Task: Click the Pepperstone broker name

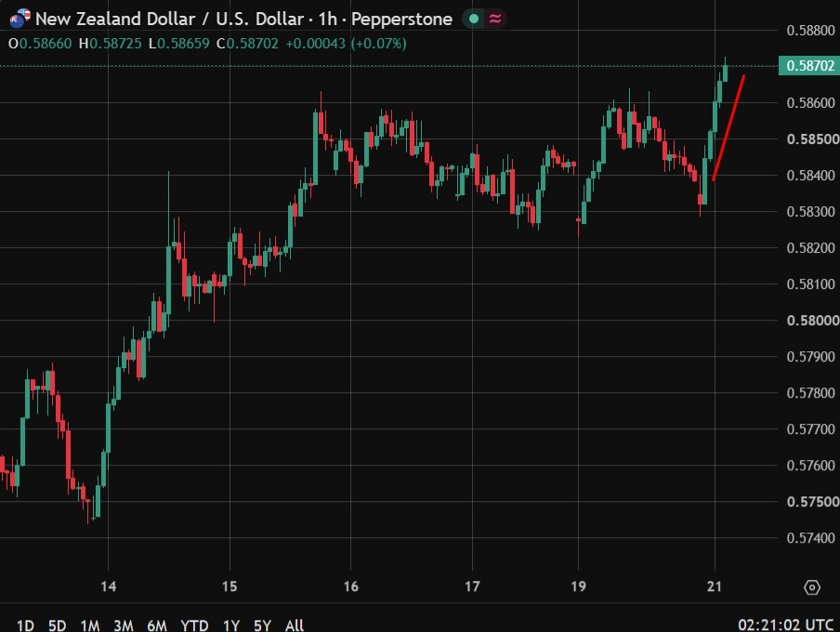Action: [401, 19]
